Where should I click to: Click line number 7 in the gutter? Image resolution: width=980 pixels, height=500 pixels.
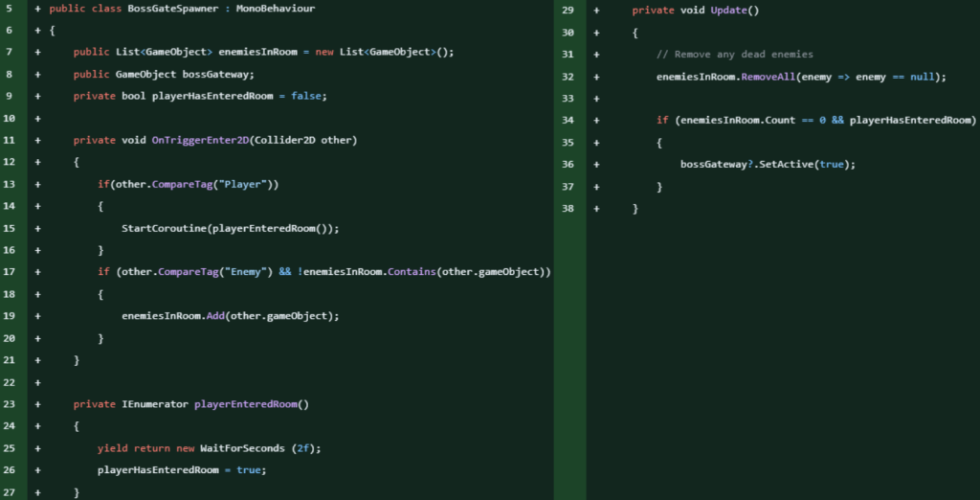click(x=8, y=53)
